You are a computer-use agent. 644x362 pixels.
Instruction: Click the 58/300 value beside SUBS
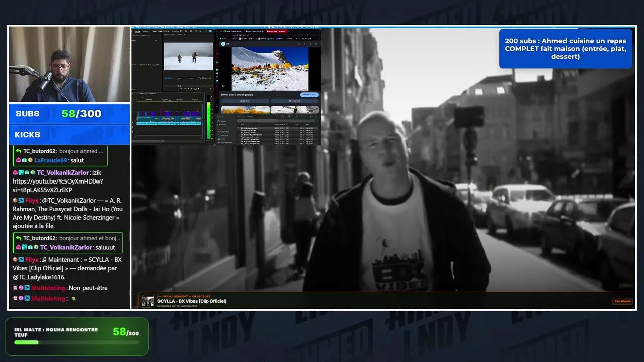click(82, 114)
